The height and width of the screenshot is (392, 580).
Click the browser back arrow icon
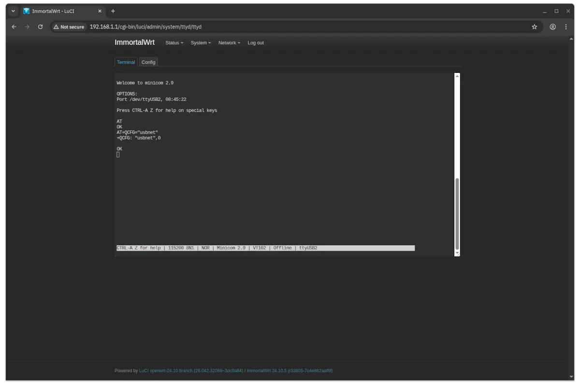(14, 27)
